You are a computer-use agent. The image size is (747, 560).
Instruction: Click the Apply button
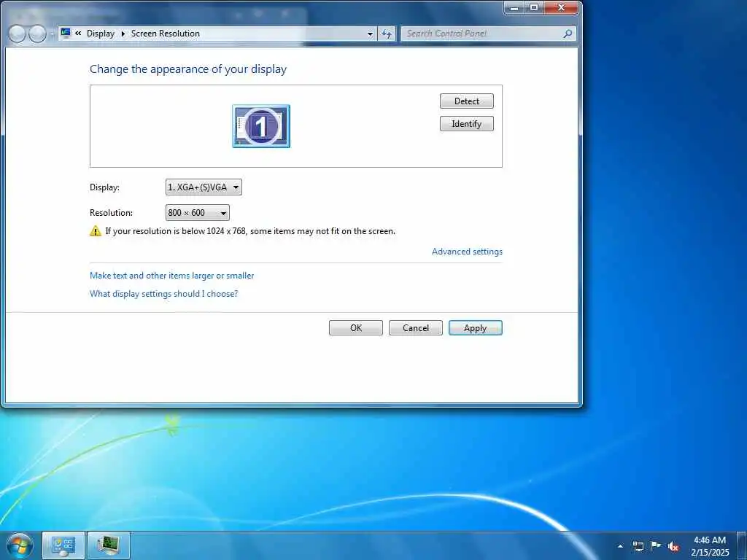(476, 328)
